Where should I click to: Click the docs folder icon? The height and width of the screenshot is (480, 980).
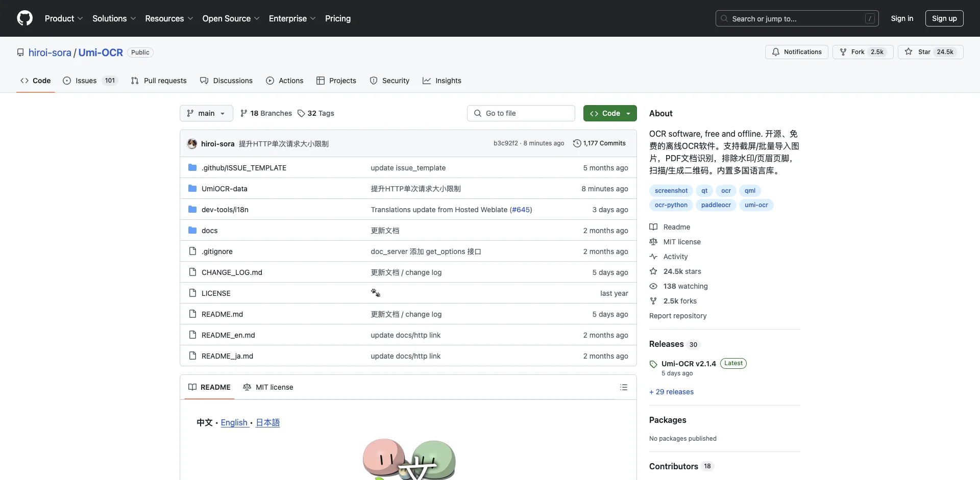pyautogui.click(x=192, y=230)
